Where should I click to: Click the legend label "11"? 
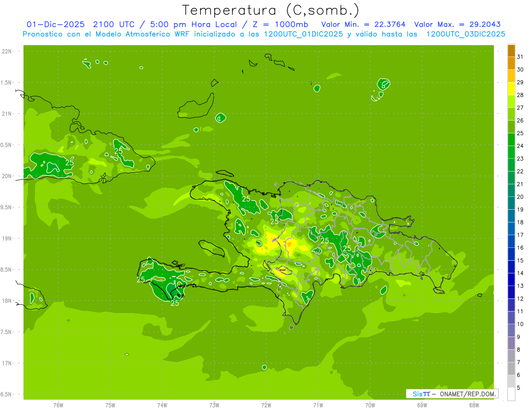click(x=520, y=311)
